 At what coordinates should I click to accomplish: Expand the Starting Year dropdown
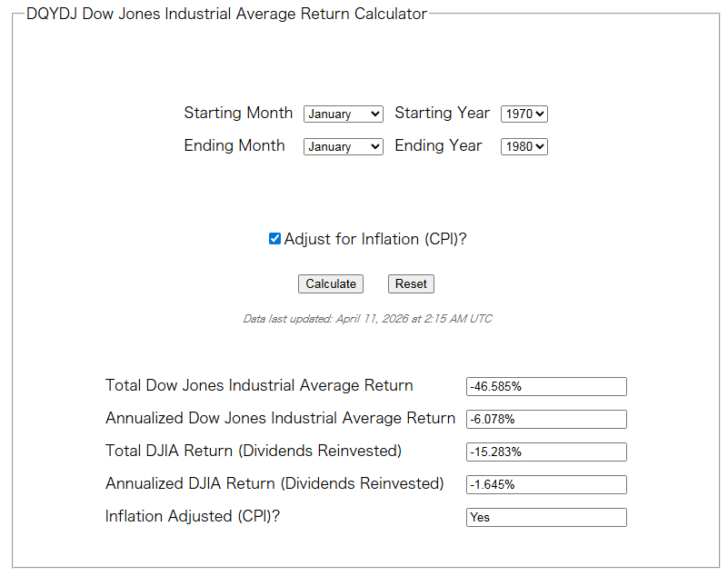pyautogui.click(x=524, y=114)
